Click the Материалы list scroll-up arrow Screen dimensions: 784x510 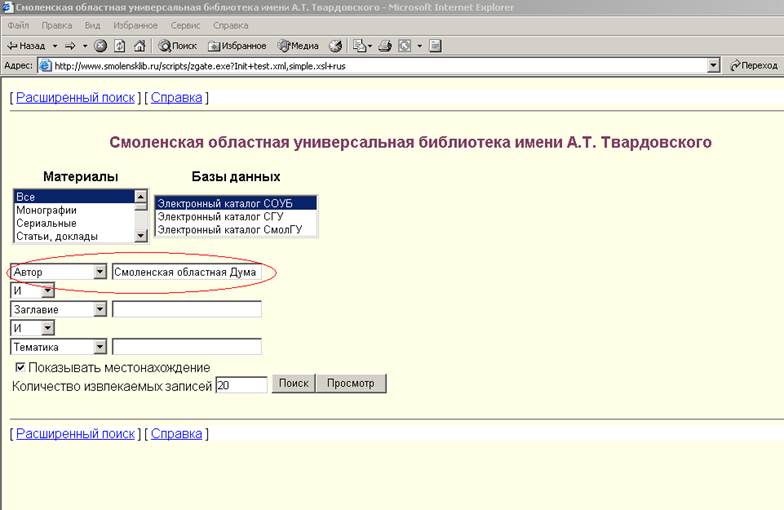pos(141,196)
